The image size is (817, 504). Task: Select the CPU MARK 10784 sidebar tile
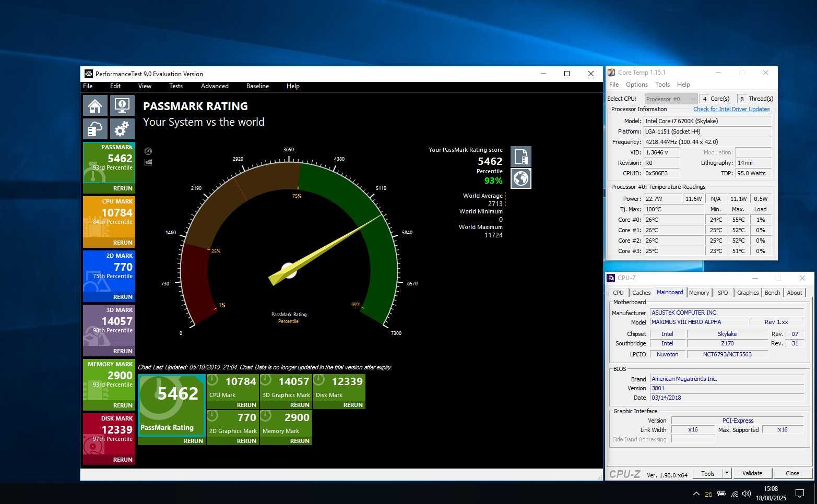(x=109, y=217)
